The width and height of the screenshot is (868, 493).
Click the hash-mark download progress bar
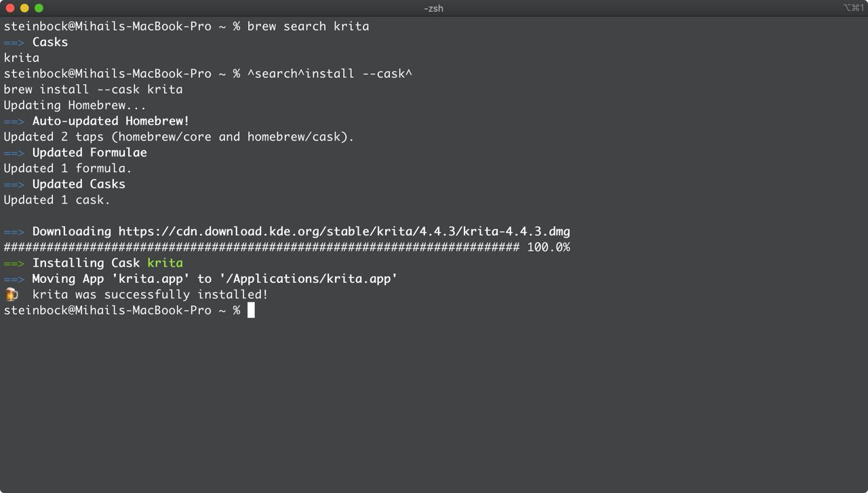point(262,248)
